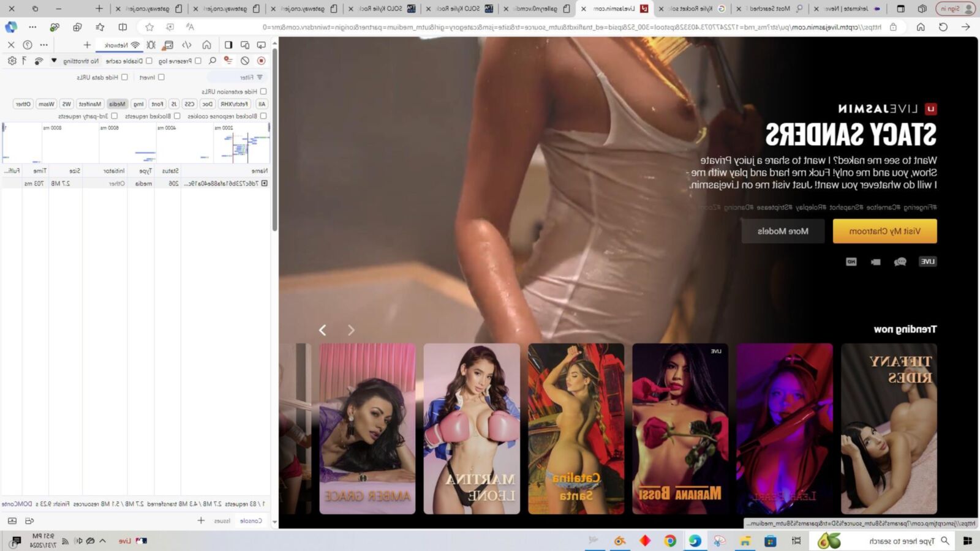Activate the inspect element picker icon
Viewport: 980px width, 551px height.
coord(262,45)
